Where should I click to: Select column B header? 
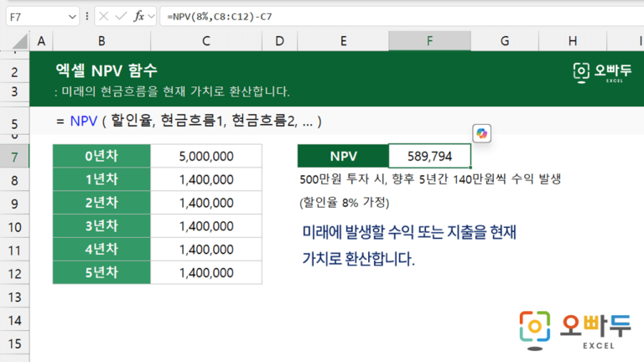101,41
